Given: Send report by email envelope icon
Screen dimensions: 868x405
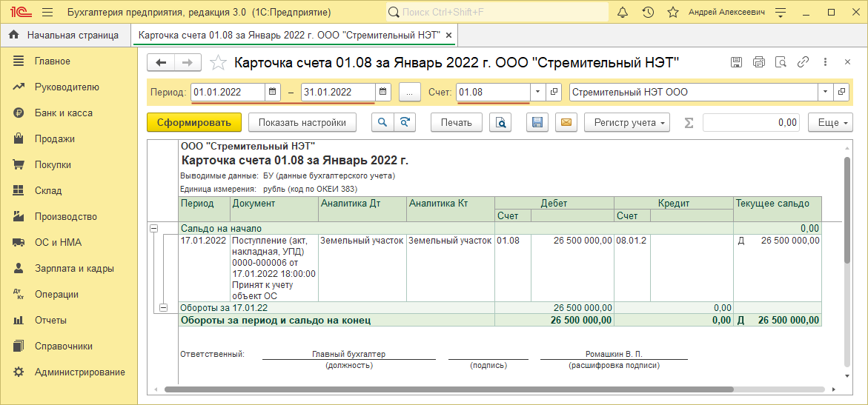Looking at the screenshot, I should coord(565,122).
